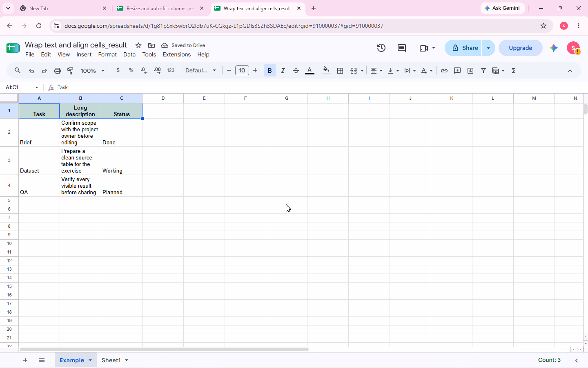Print the spreadsheet

(58, 71)
